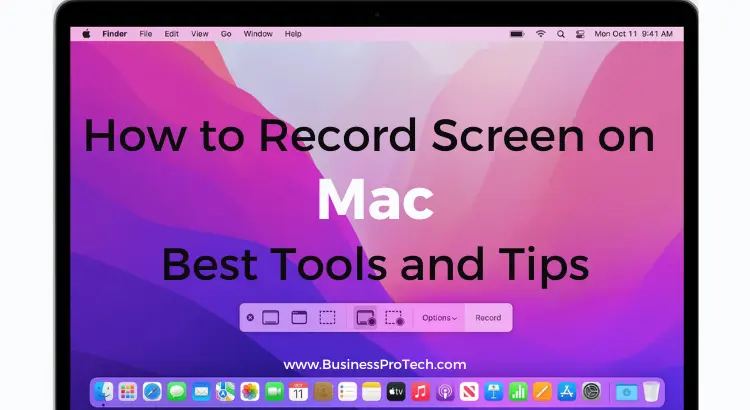Click the date and time Mon Oct 11
750x410 pixels.
(633, 34)
